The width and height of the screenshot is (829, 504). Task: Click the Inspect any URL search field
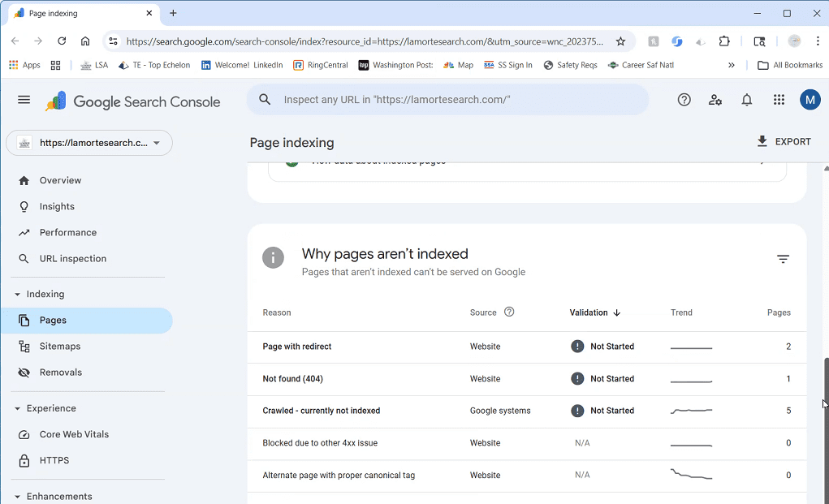[x=448, y=99]
